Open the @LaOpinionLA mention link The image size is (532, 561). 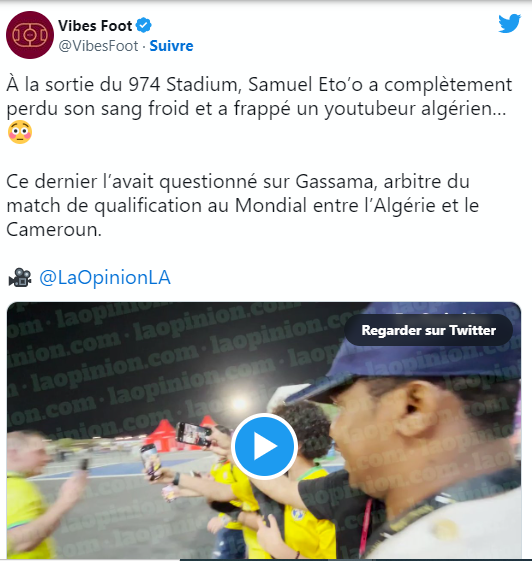[x=105, y=278]
